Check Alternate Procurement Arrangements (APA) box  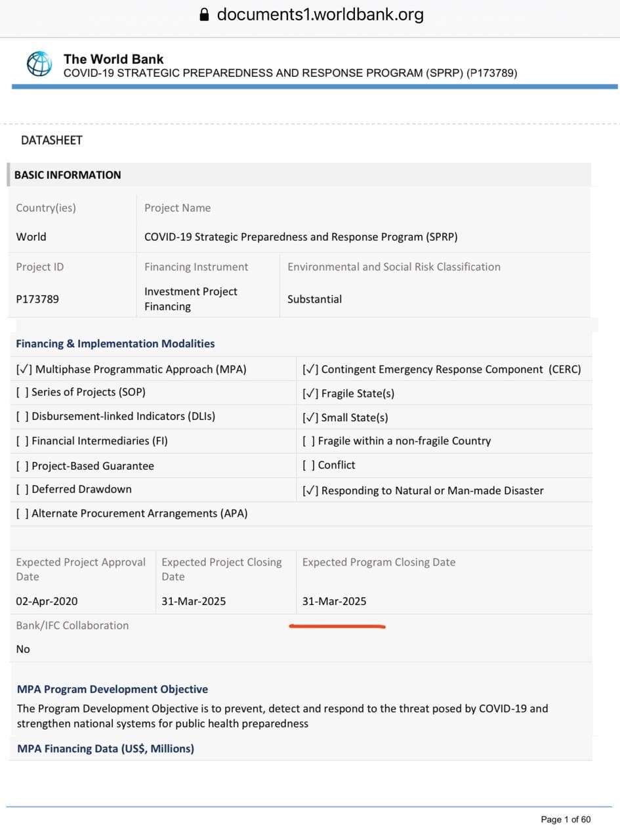click(x=22, y=513)
